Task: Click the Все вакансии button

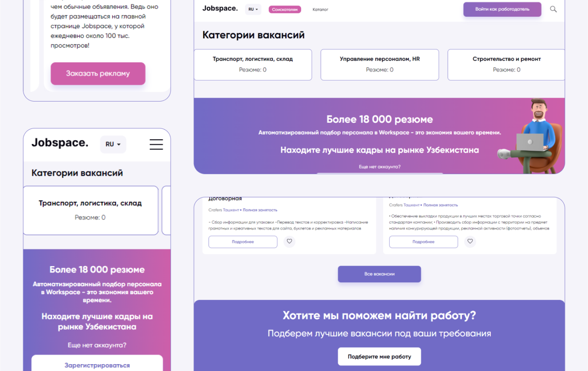Action: coord(379,274)
